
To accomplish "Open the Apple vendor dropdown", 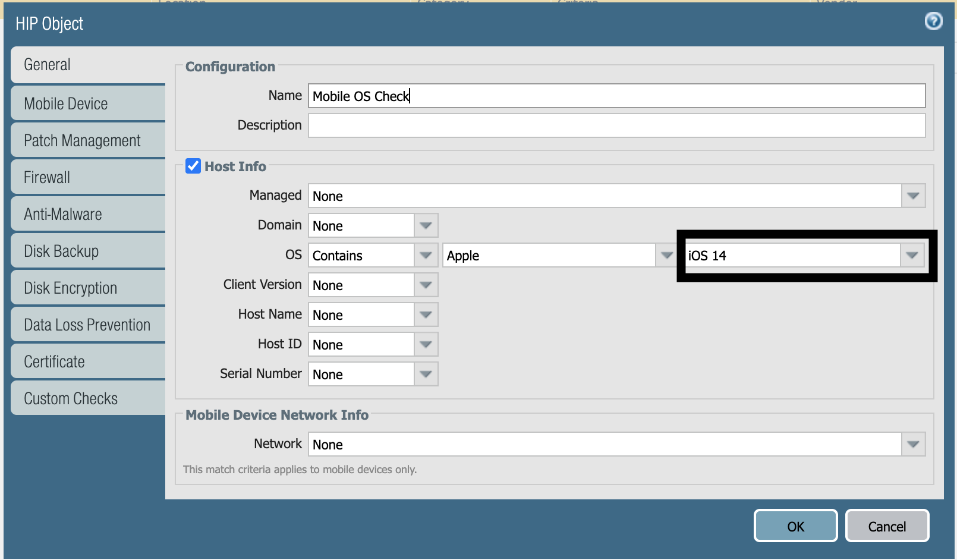I will click(x=666, y=255).
